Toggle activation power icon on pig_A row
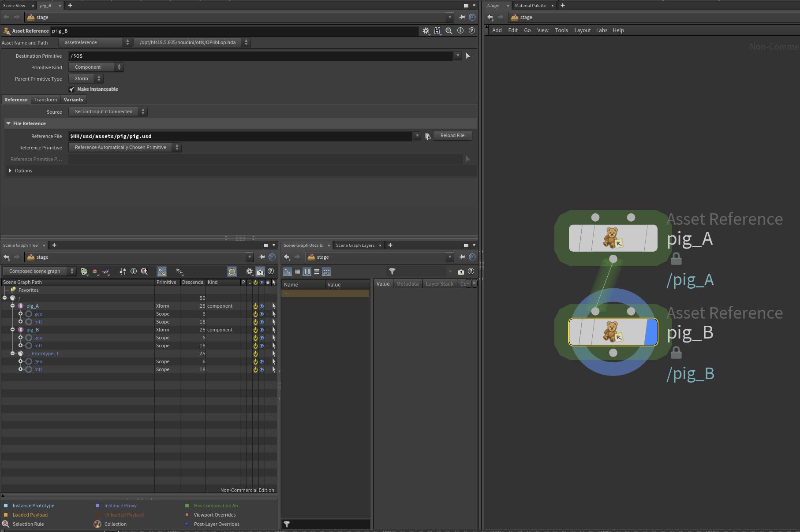800x532 pixels. 255,306
